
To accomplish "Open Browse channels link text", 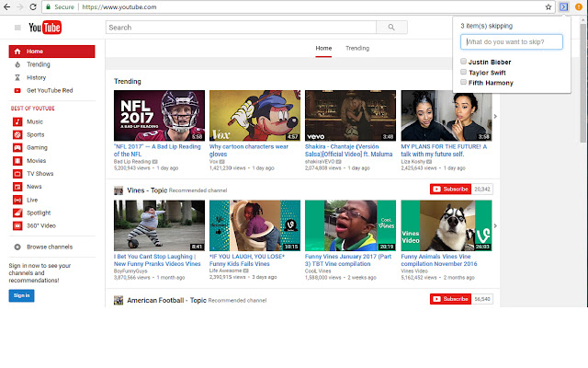I will [50, 247].
